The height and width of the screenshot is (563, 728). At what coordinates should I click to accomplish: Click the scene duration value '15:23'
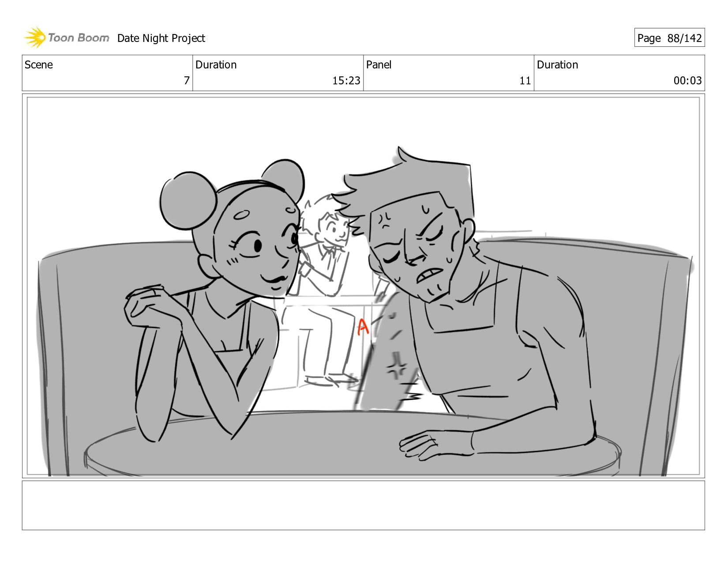(x=346, y=81)
